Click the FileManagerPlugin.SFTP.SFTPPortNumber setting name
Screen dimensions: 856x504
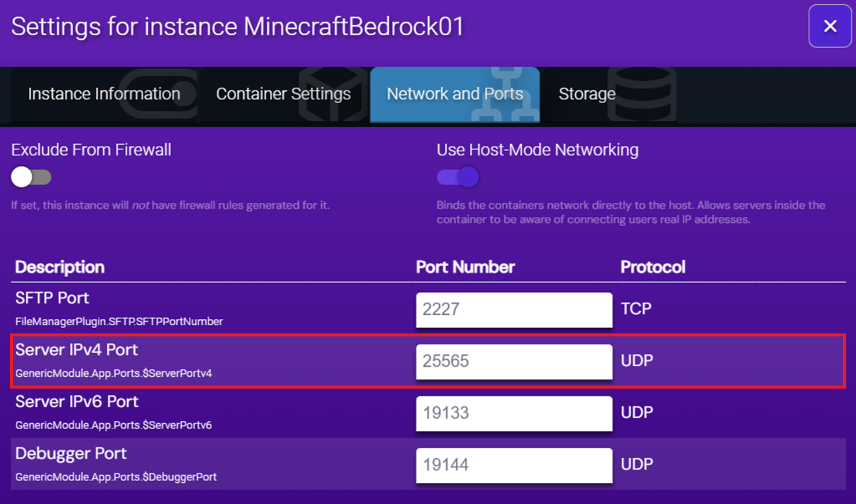click(x=118, y=321)
